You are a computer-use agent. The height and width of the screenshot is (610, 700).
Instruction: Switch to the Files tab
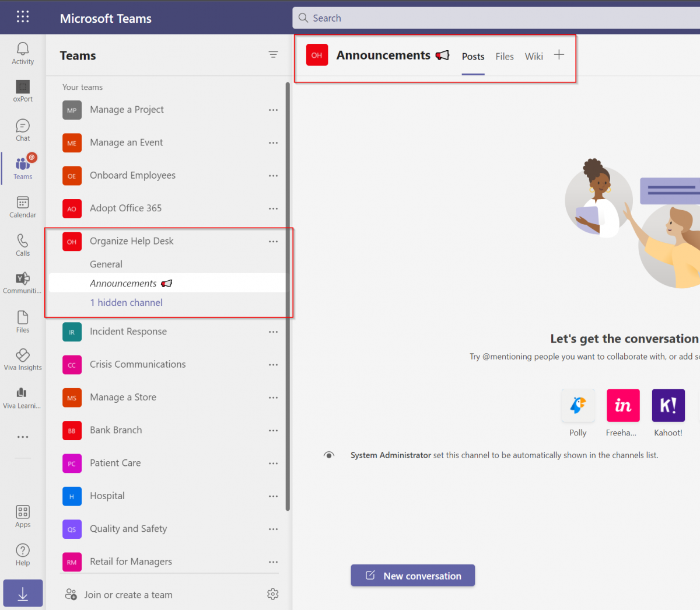pos(504,56)
